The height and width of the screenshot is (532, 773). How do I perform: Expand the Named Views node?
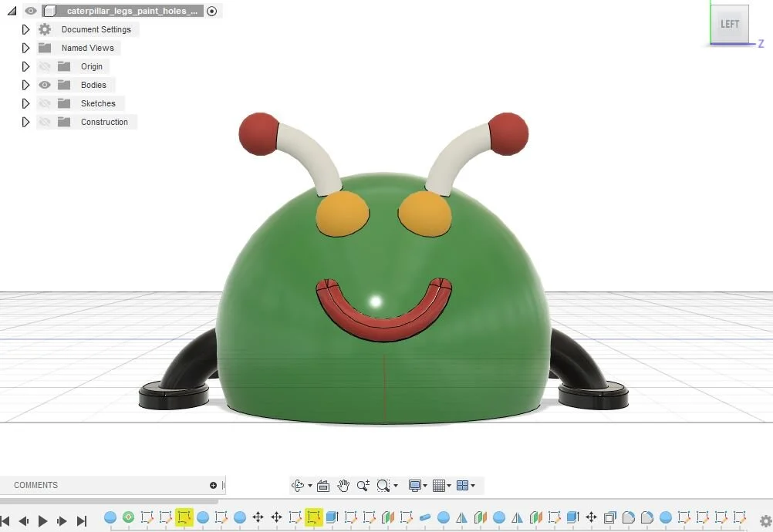pos(25,48)
